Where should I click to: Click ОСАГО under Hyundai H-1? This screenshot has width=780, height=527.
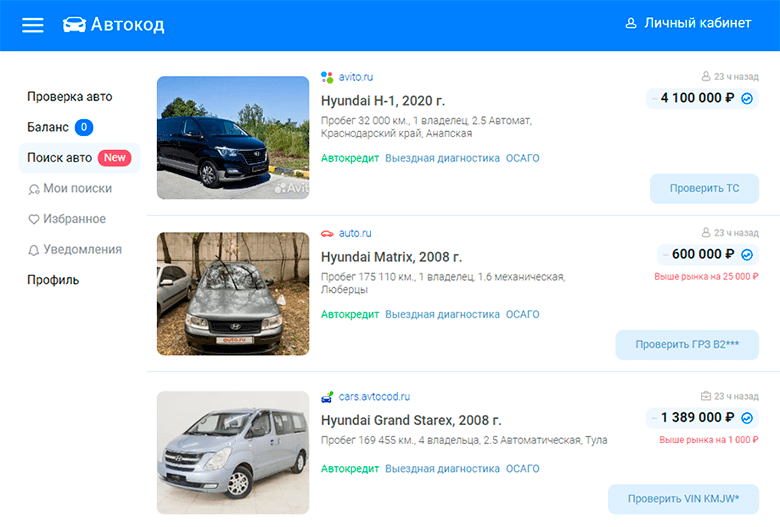tap(522, 158)
